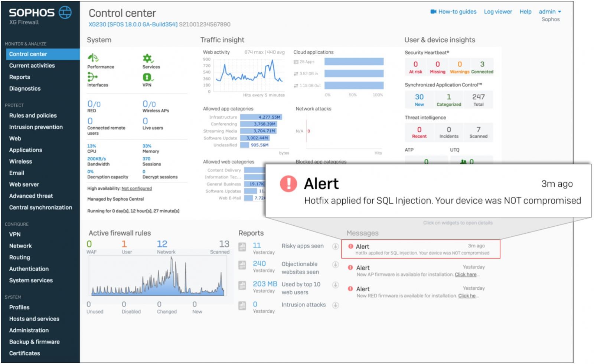This screenshot has height=364, width=594.
Task: Download the Risky apps seen report
Action: (x=335, y=246)
